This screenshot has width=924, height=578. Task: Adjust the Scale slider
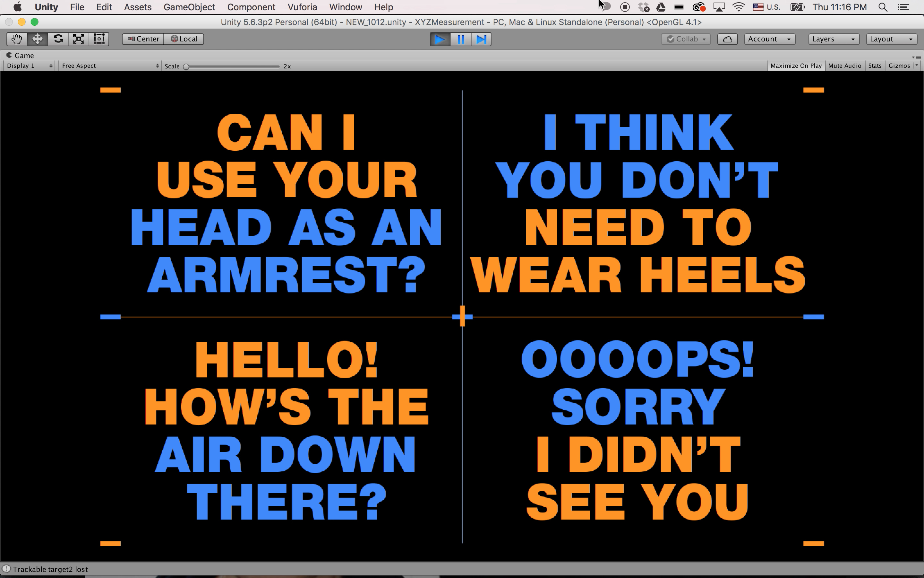click(233, 66)
